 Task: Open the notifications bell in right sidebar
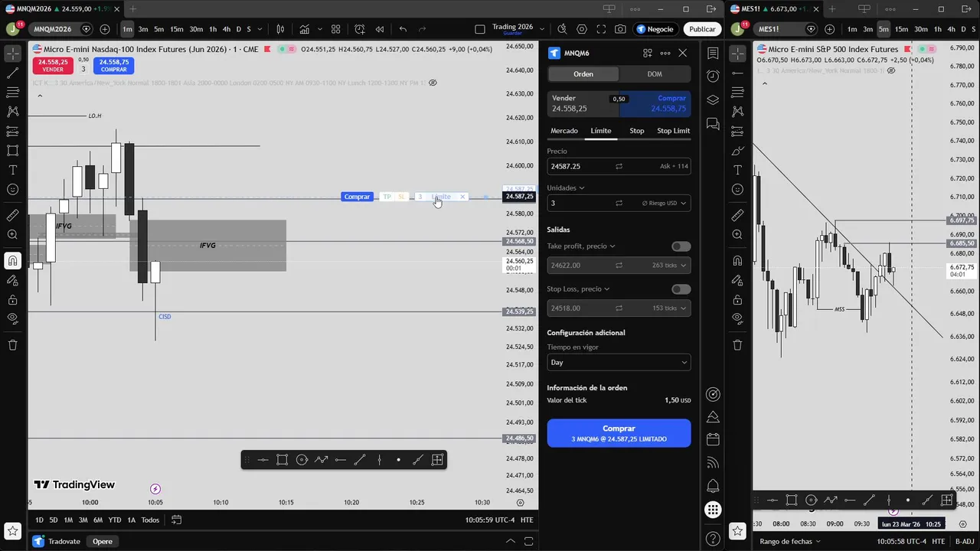point(713,486)
